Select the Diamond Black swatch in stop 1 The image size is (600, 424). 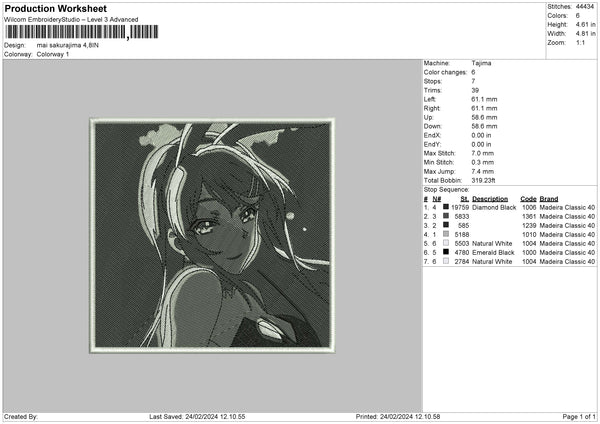pos(446,207)
